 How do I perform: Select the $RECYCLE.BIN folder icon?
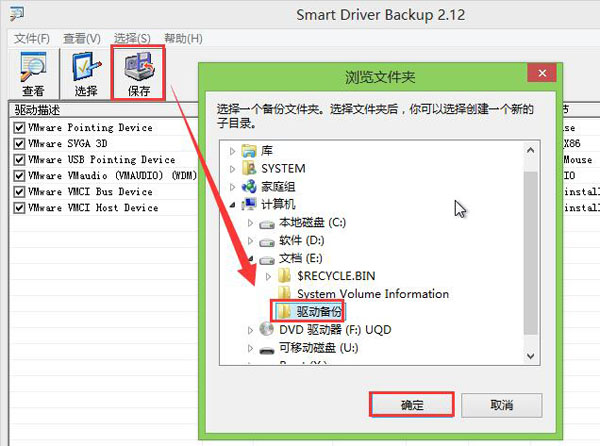tap(284, 275)
